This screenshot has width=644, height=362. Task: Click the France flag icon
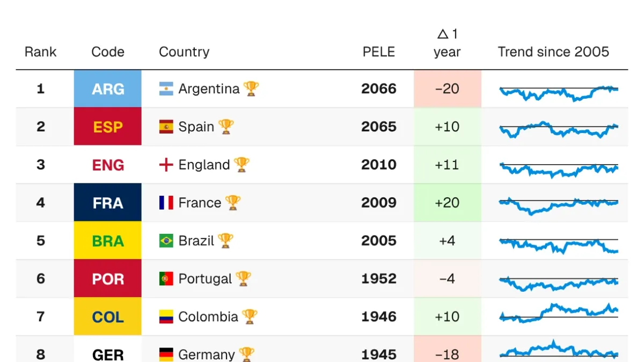tap(166, 203)
